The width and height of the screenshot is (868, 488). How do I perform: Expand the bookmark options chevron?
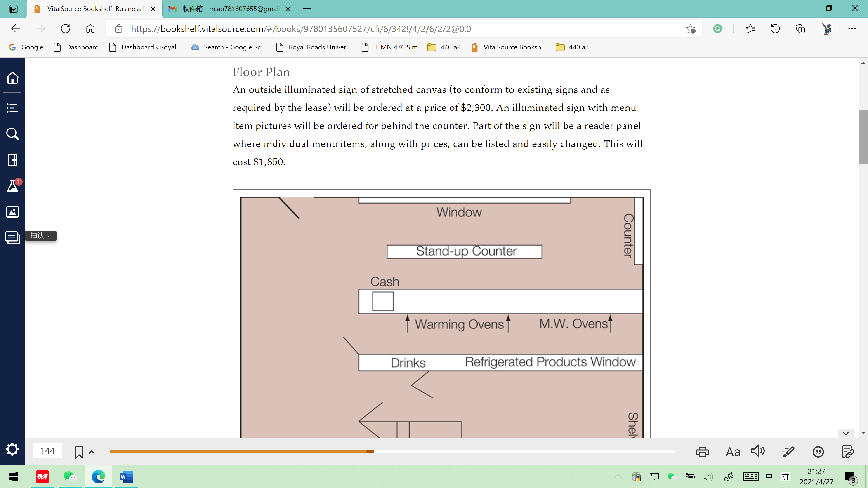pos(92,452)
